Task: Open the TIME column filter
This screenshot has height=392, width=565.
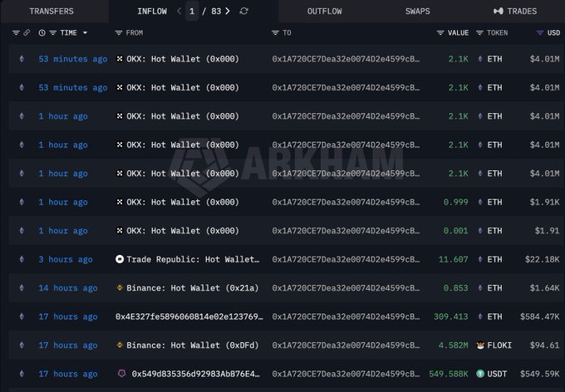Action: point(52,32)
